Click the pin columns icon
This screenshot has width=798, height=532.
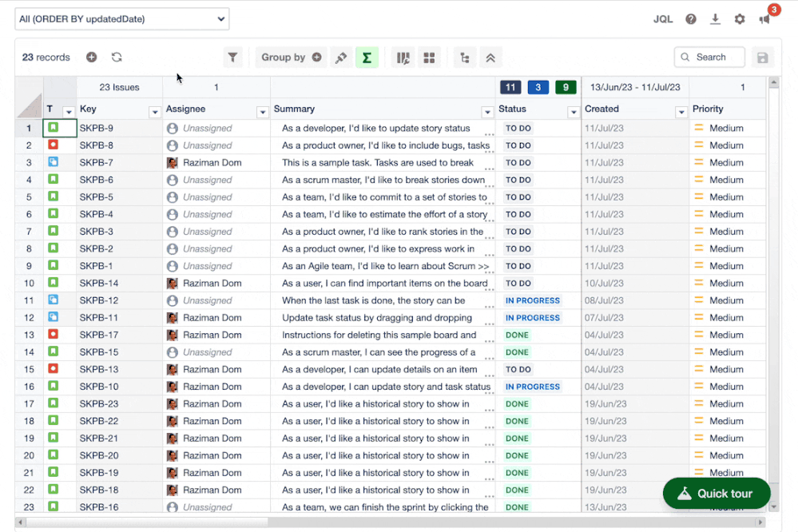(341, 58)
